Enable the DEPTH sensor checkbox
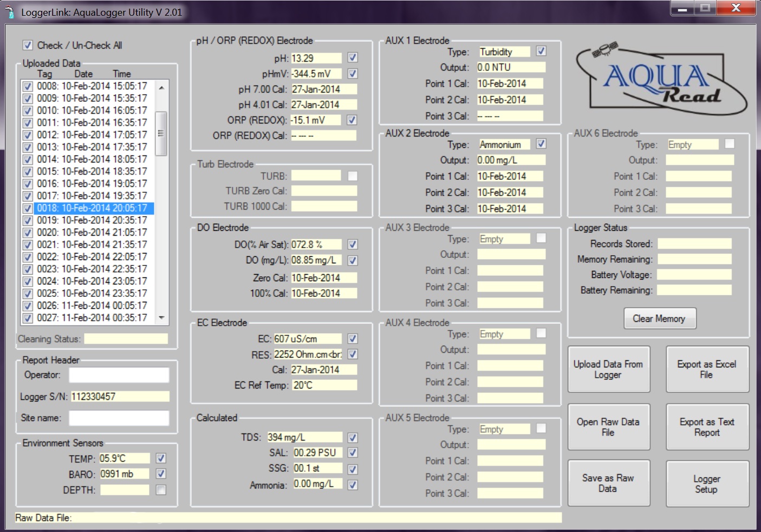 pos(161,490)
